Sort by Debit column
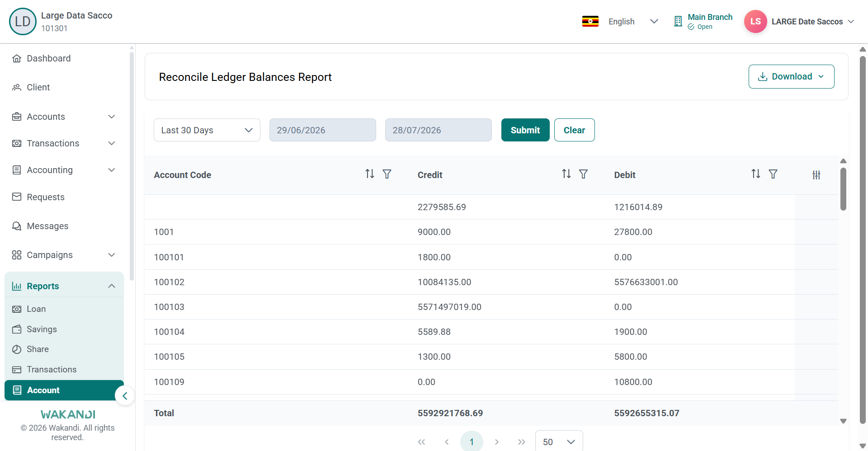The height and width of the screenshot is (451, 868). (756, 174)
